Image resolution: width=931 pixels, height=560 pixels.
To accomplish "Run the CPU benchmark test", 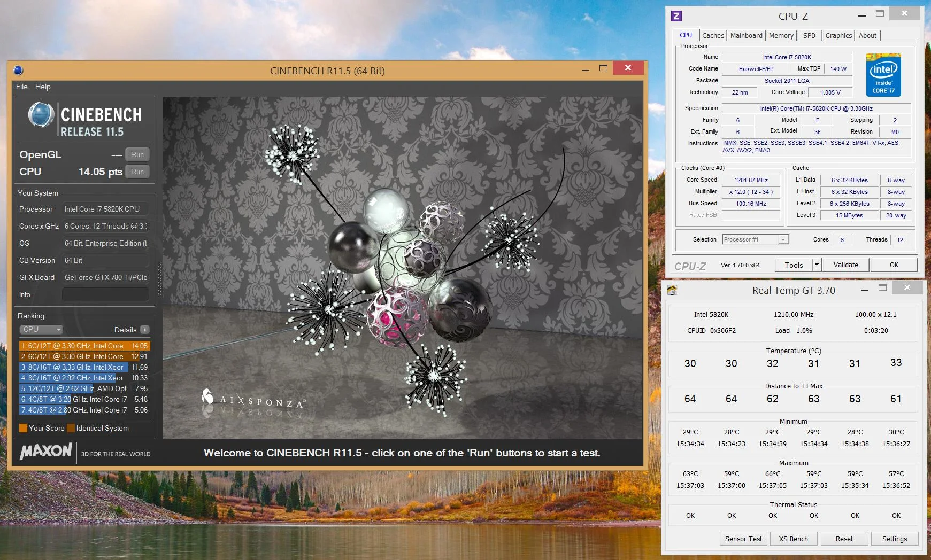I will click(137, 172).
